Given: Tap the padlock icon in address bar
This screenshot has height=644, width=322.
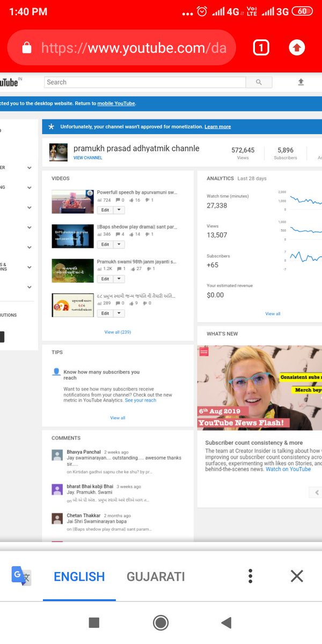Looking at the screenshot, I should (x=26, y=48).
